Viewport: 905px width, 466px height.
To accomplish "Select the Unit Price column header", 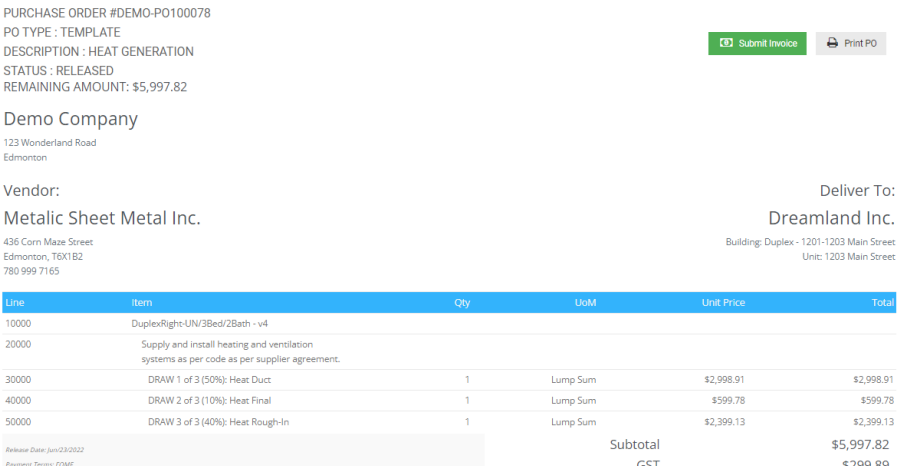I will [x=721, y=302].
